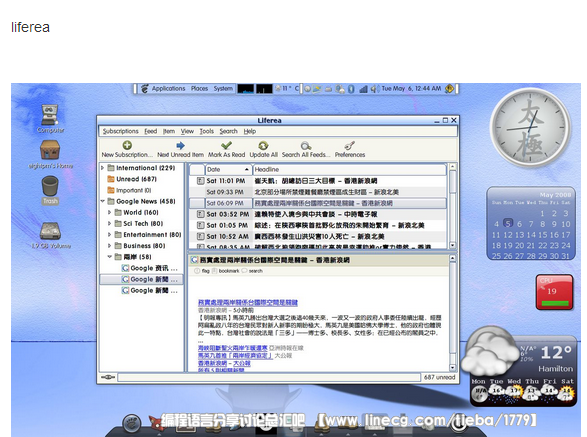The image size is (587, 437).
Task: Click the analog clock desktop widget
Action: [530, 128]
